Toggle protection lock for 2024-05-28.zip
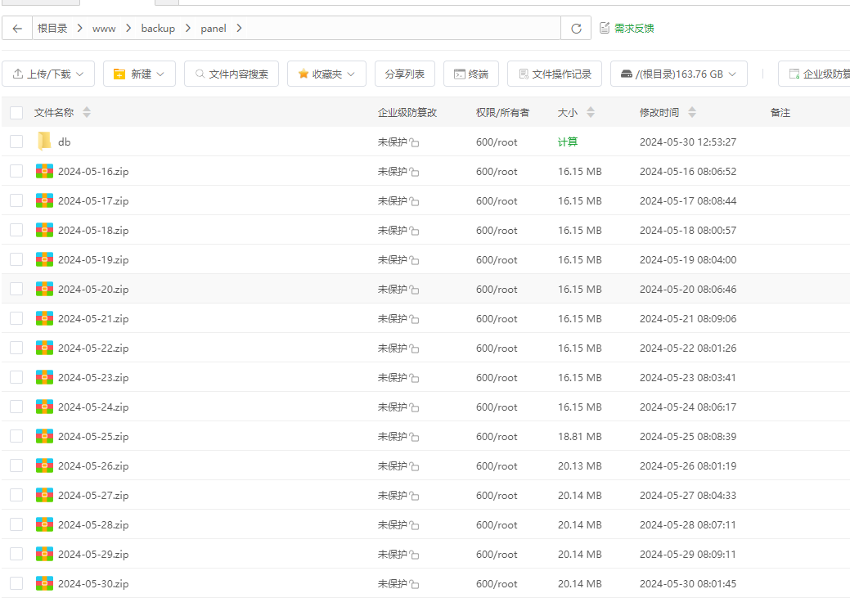 pyautogui.click(x=414, y=525)
